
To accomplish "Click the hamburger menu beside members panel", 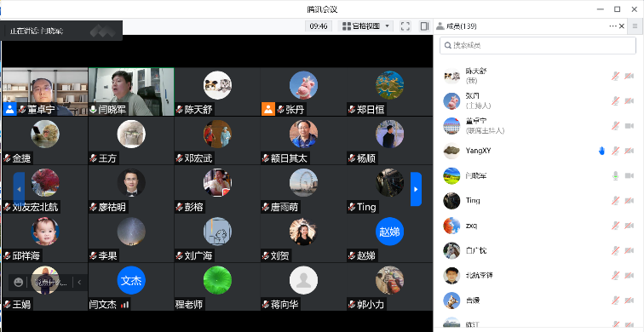I will point(635,26).
